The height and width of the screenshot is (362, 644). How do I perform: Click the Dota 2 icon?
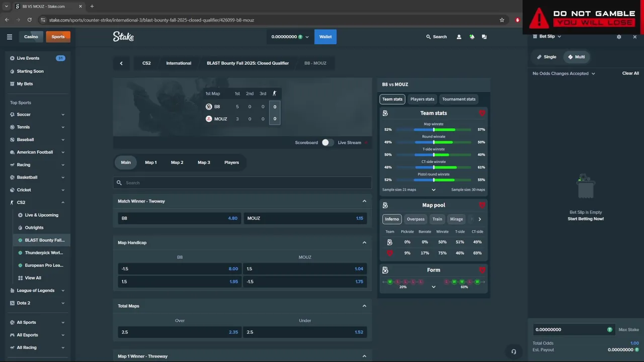click(x=13, y=303)
